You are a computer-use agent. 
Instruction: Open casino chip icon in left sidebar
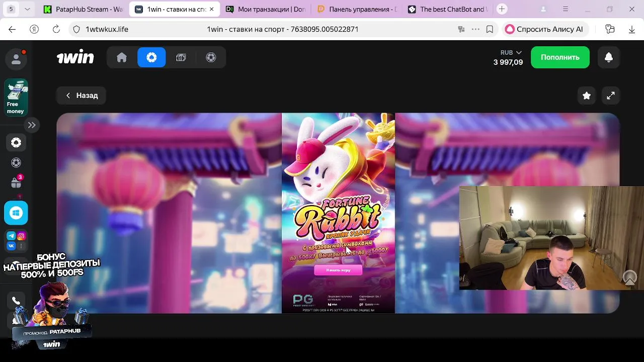16,143
